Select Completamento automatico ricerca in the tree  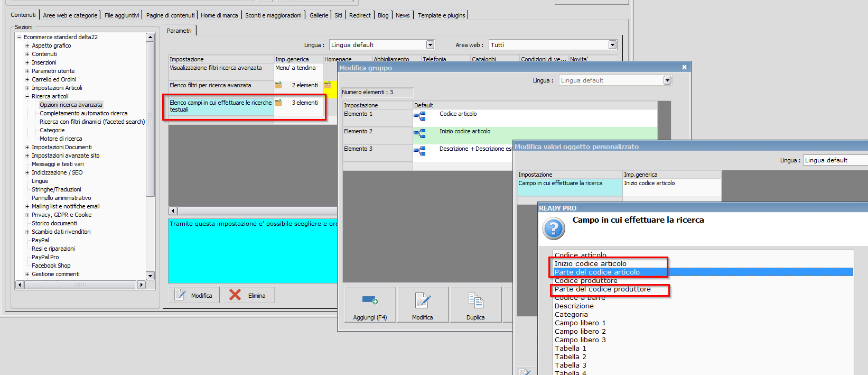coord(83,113)
